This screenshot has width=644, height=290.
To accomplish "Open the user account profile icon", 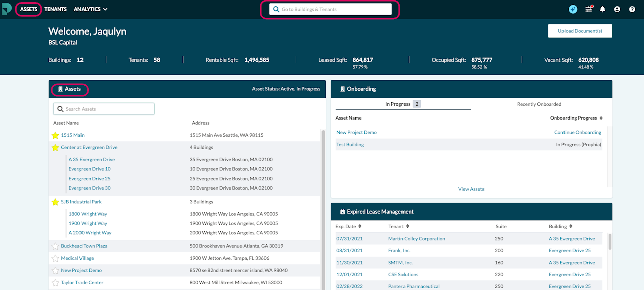I will coord(617,9).
